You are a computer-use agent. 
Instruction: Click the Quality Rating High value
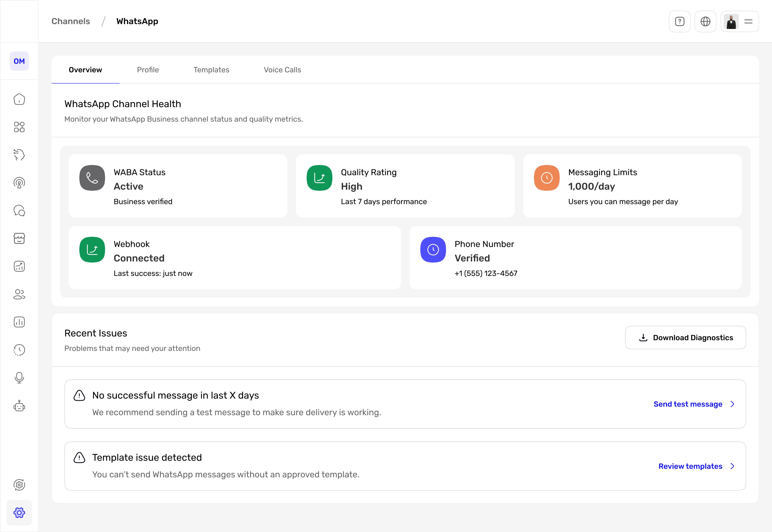(x=351, y=186)
